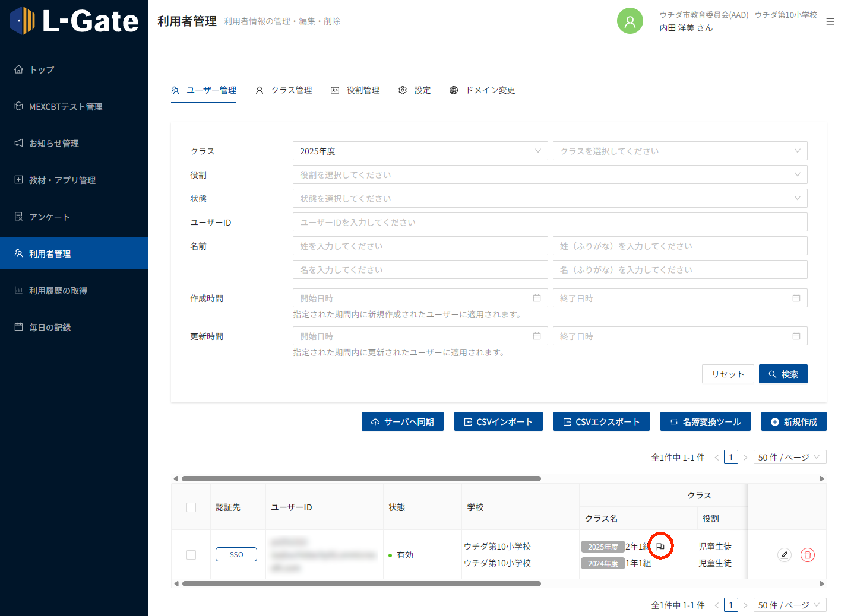Click the red trash delete icon
This screenshot has height=616, width=854.
click(808, 555)
